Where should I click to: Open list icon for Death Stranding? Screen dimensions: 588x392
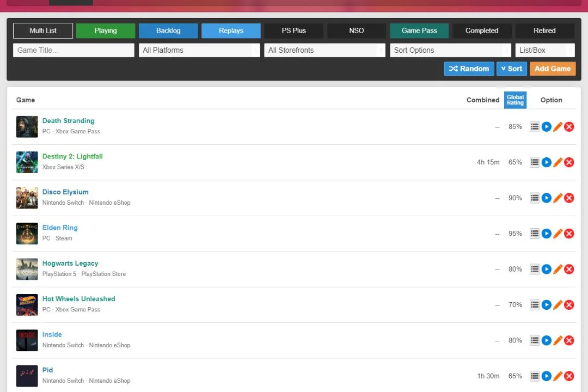[x=535, y=127]
